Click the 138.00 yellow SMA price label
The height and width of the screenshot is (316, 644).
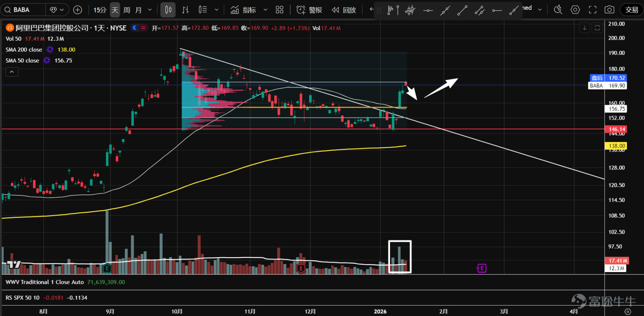(617, 146)
